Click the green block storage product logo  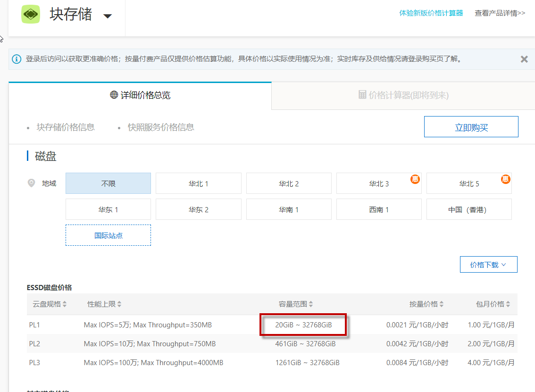click(31, 14)
